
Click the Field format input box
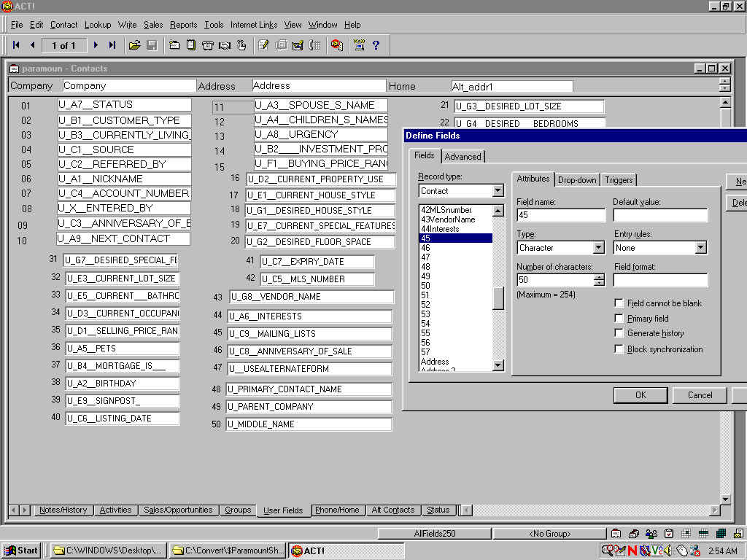(660, 280)
